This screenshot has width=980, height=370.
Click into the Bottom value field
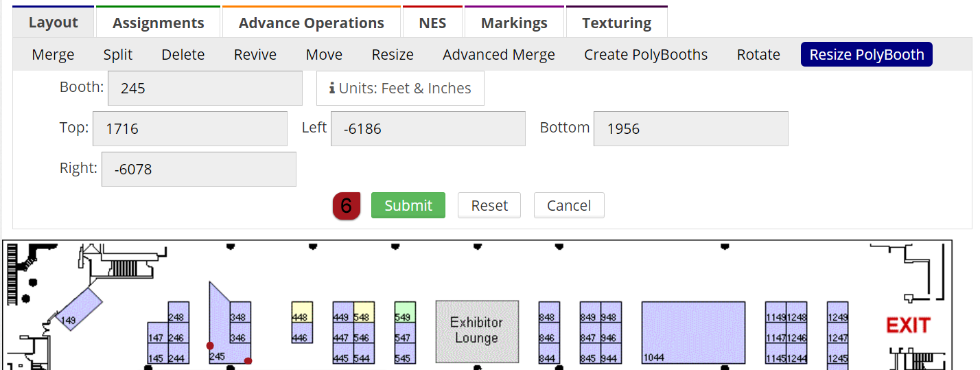pos(690,129)
